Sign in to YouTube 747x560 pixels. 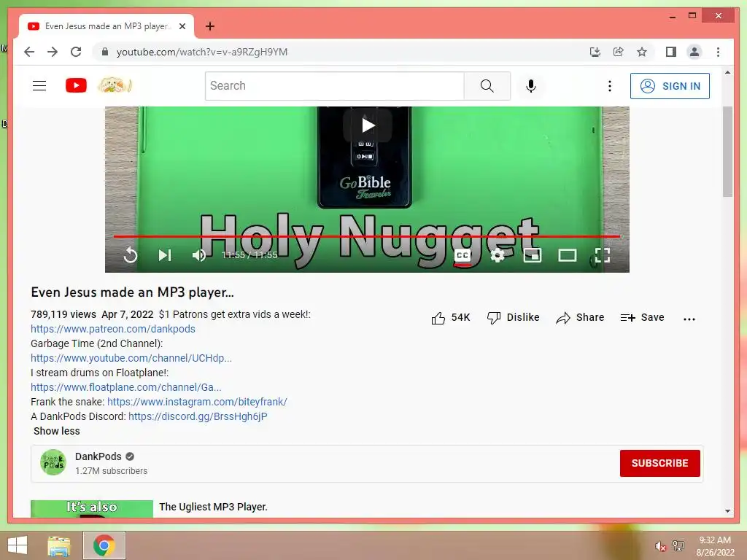point(670,86)
